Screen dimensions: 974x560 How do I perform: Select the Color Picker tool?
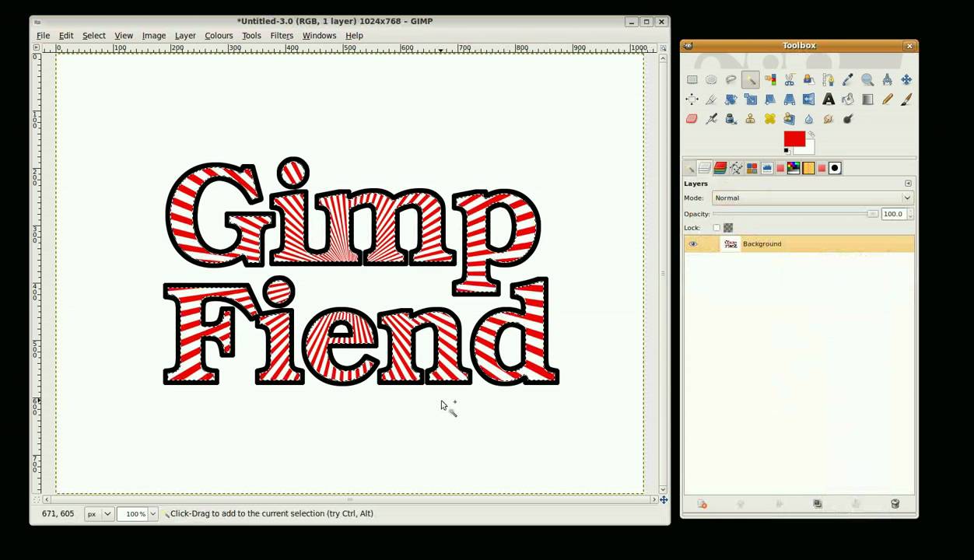click(848, 79)
